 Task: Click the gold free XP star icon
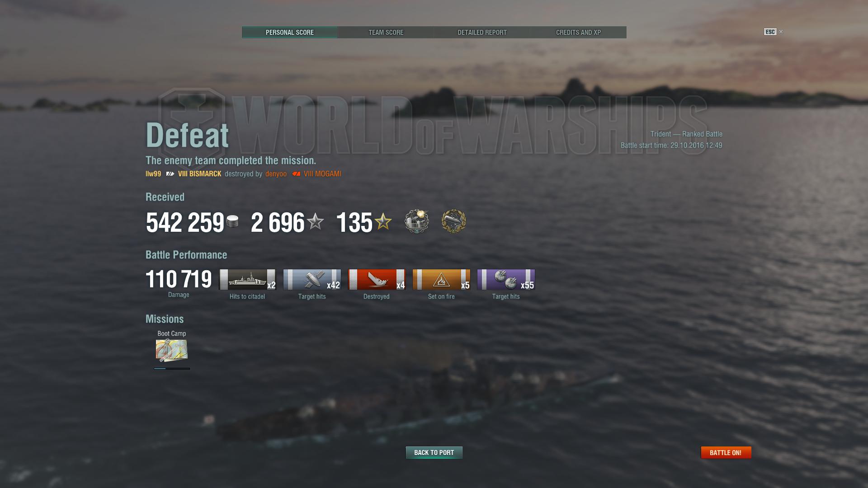(x=383, y=221)
